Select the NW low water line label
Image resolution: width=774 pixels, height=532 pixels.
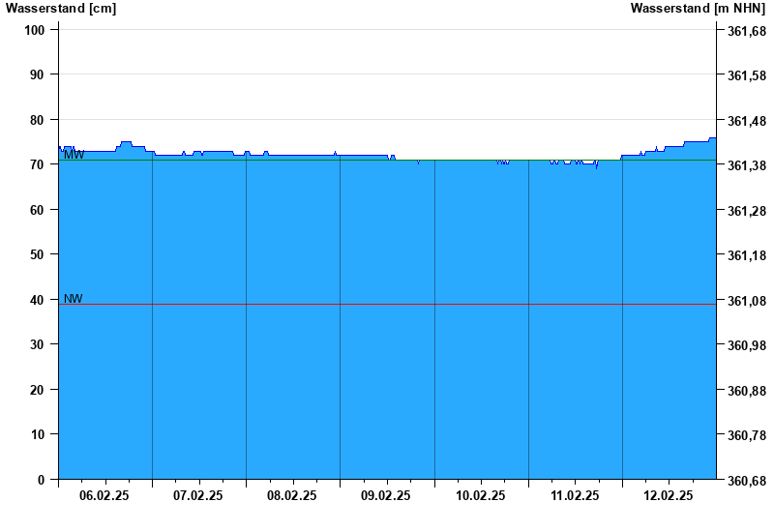(x=74, y=299)
